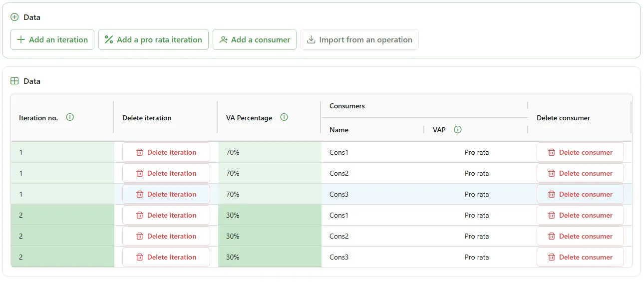
Task: Select iteration number 2 in the Cons3 row
Action: [62, 257]
